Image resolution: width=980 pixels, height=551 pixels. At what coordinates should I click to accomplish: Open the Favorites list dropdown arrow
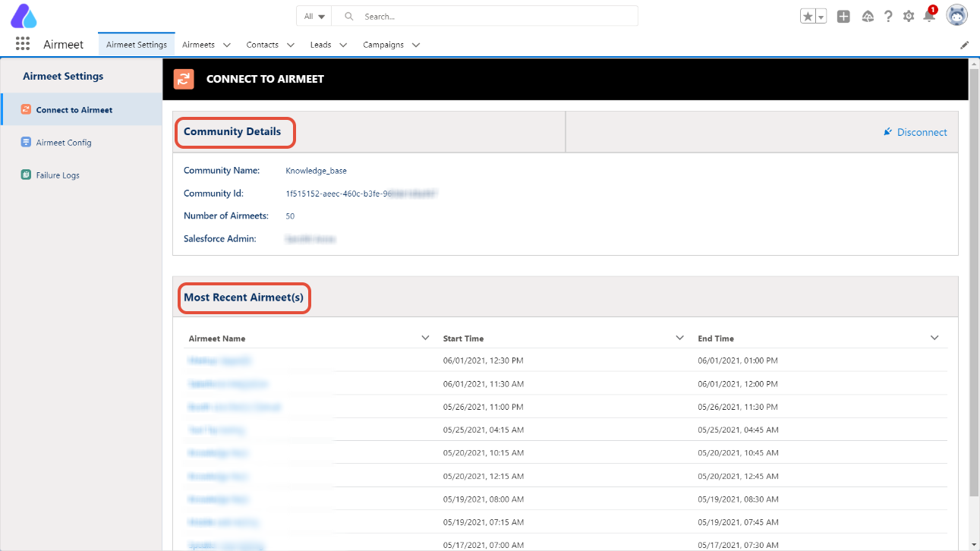click(x=821, y=17)
